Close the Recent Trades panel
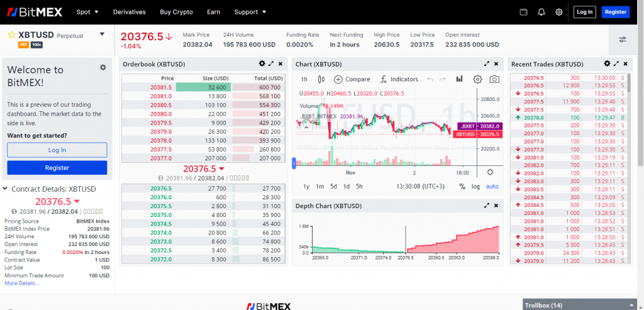The width and height of the screenshot is (644, 310). click(x=626, y=64)
